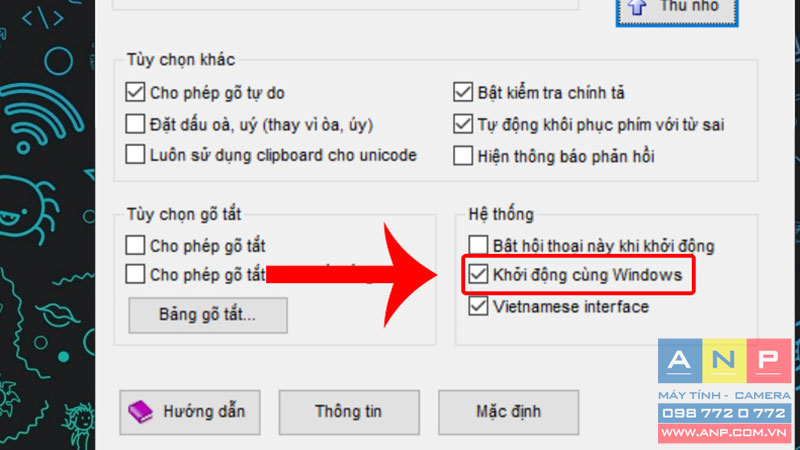Enable Bật hội thoại này khi khởi động
This screenshot has height=450, width=800.
click(478, 245)
